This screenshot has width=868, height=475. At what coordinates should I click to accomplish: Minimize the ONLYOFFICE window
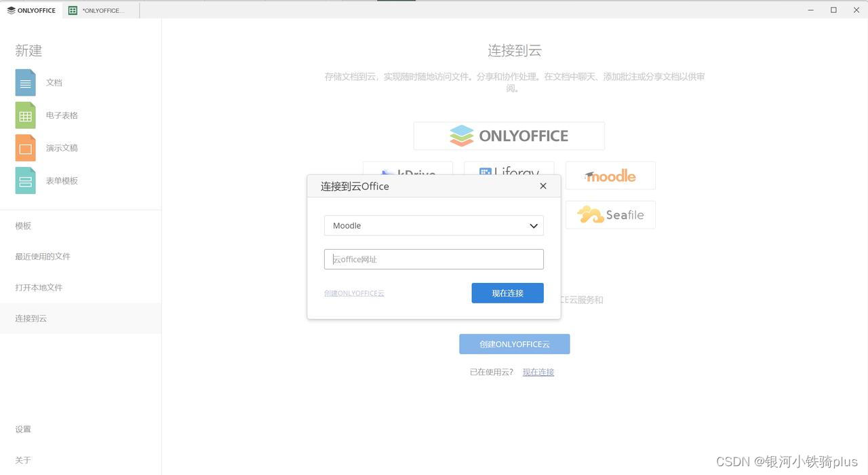coord(811,9)
